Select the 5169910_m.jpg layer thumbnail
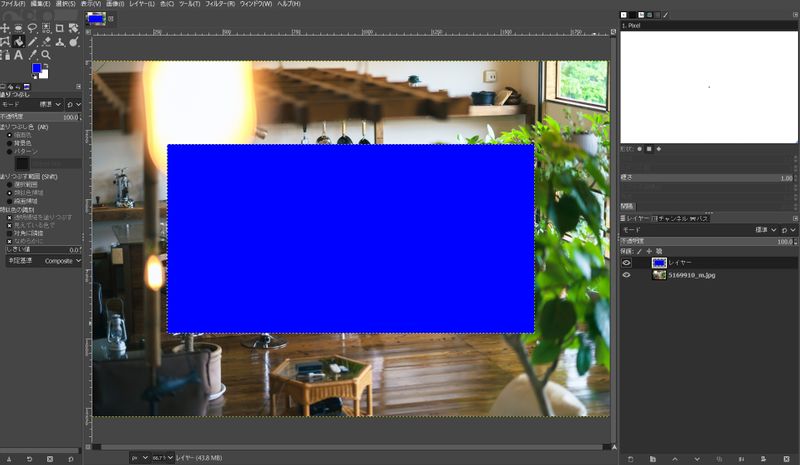The width and height of the screenshot is (800, 465). pyautogui.click(x=659, y=275)
